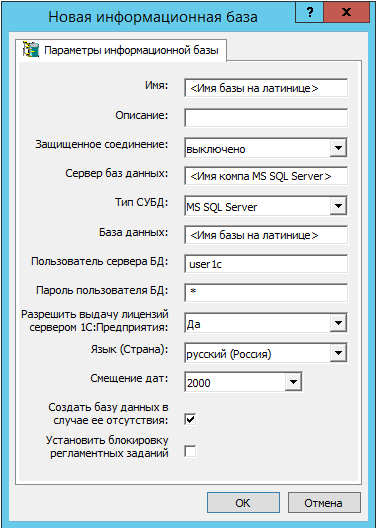Open the Смещение дат dropdown arrow
377x528 pixels.
click(293, 382)
